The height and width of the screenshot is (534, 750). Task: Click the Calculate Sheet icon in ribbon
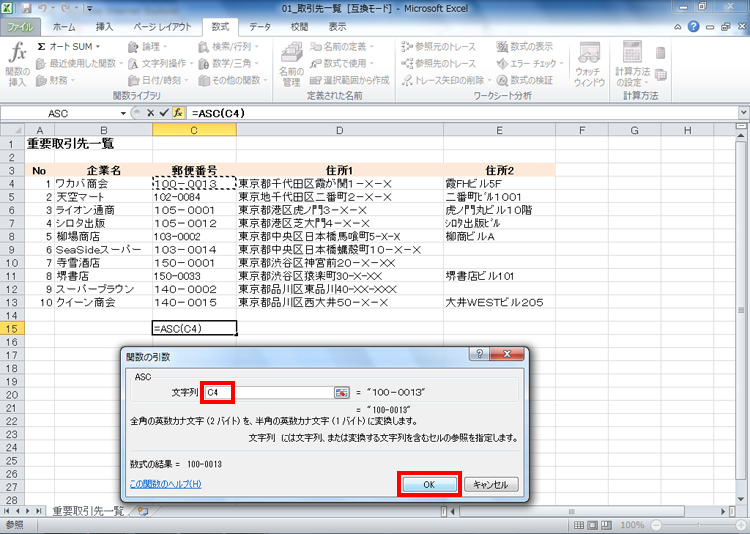[x=661, y=75]
